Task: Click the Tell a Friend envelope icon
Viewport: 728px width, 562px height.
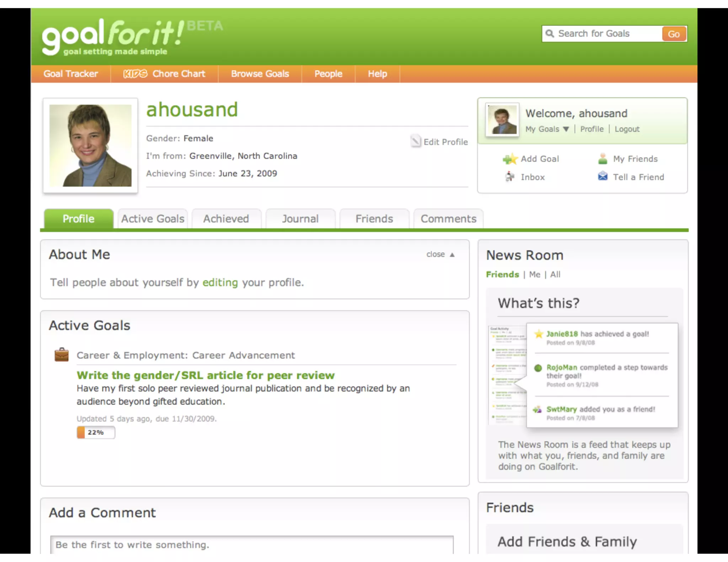Action: pos(603,176)
